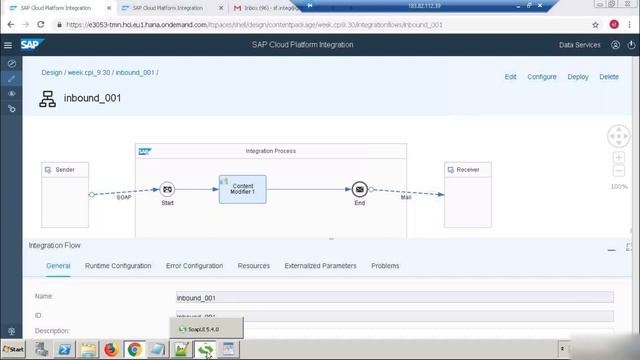640x360 pixels.
Task: Open the General tab
Action: [x=58, y=266]
